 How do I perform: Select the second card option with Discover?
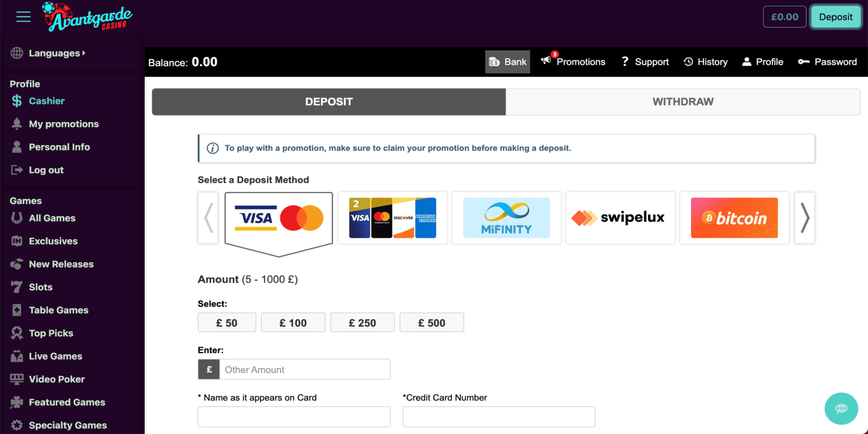click(x=392, y=218)
